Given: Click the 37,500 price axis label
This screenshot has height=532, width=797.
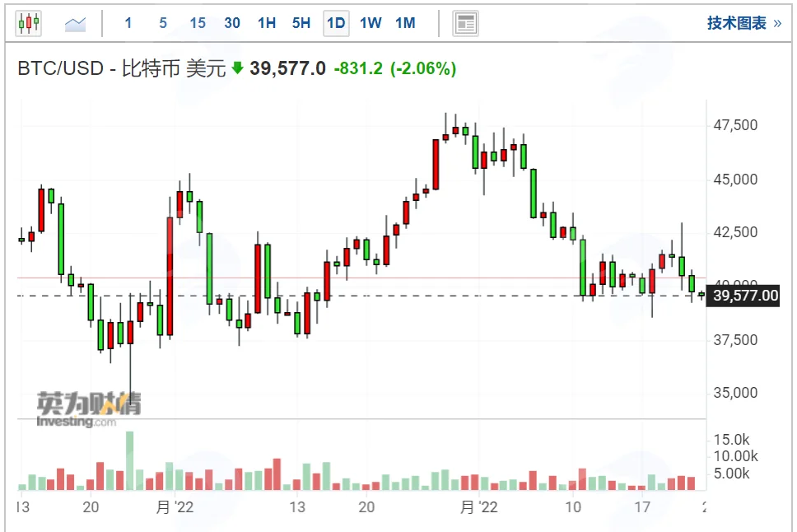Looking at the screenshot, I should pyautogui.click(x=735, y=340).
